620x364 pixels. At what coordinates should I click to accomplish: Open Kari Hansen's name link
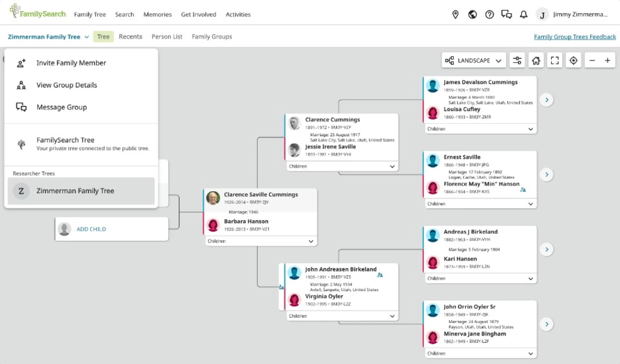[460, 259]
